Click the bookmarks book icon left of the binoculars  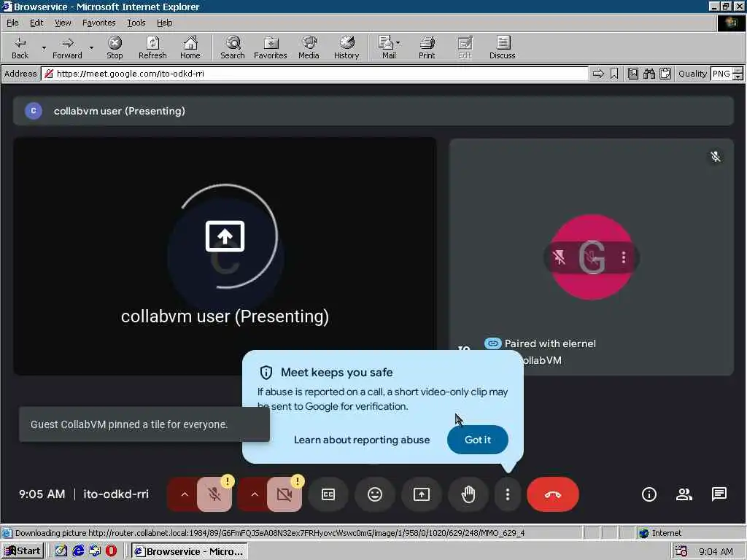[632, 74]
